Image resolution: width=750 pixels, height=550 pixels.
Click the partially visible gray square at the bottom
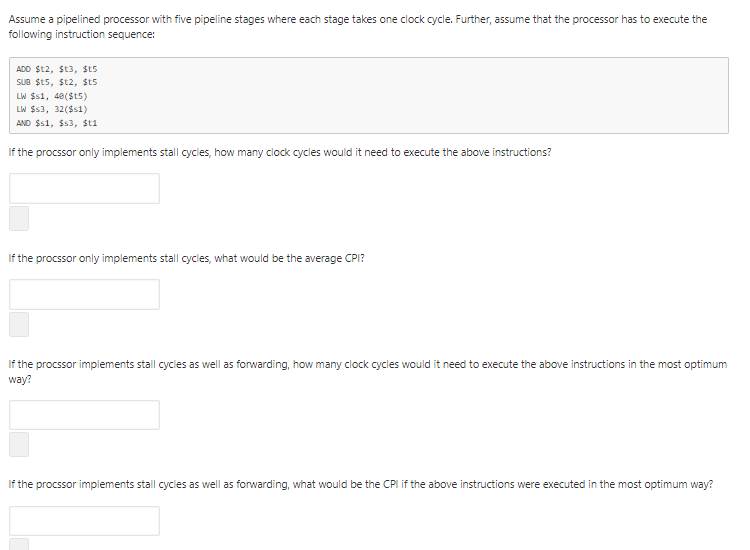[x=19, y=544]
